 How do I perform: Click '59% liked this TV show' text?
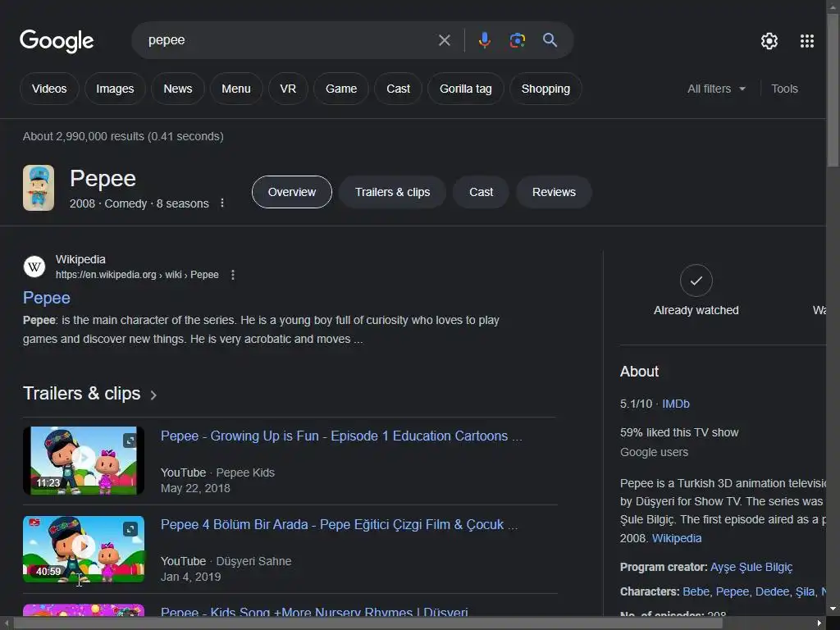[x=679, y=432]
